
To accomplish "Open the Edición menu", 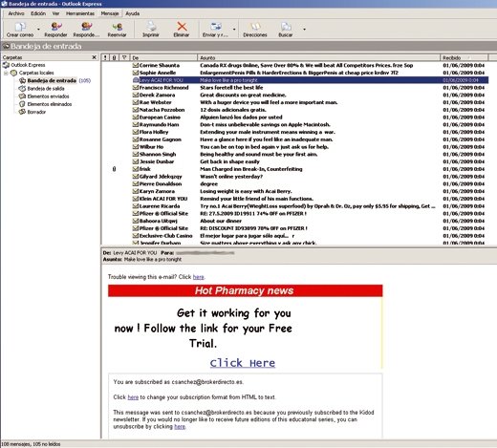I will [x=38, y=13].
